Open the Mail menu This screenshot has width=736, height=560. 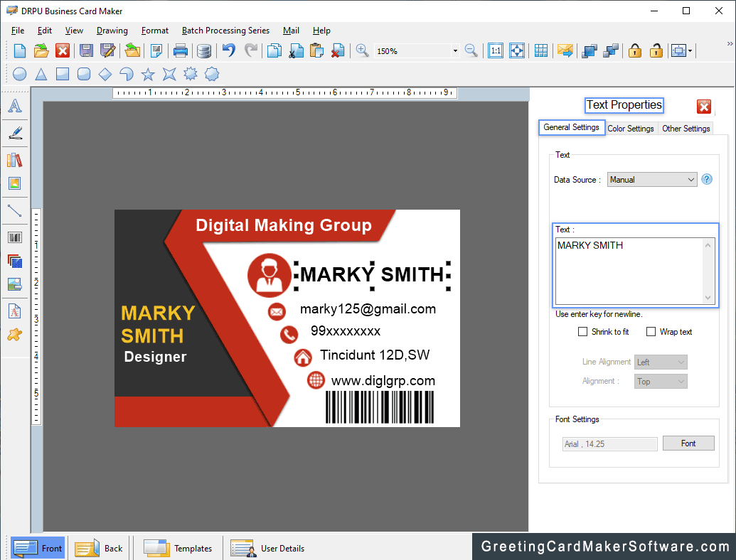click(291, 31)
